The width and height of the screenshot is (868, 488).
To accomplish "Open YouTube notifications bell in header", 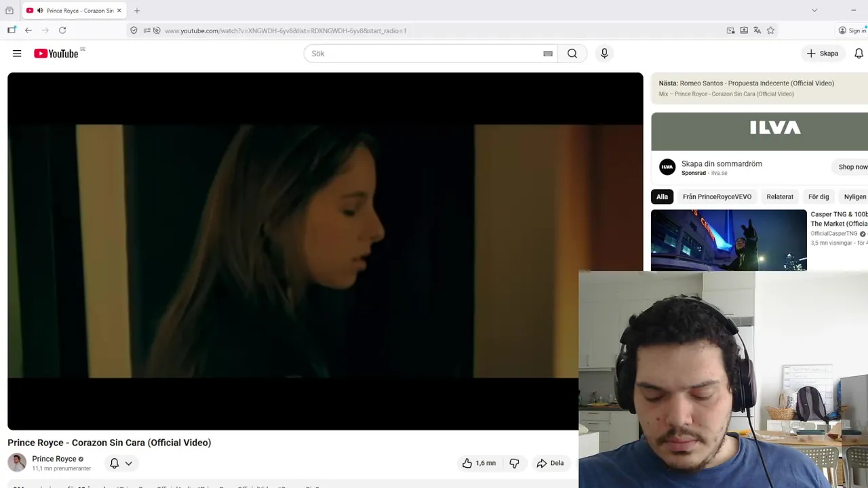I will (859, 54).
